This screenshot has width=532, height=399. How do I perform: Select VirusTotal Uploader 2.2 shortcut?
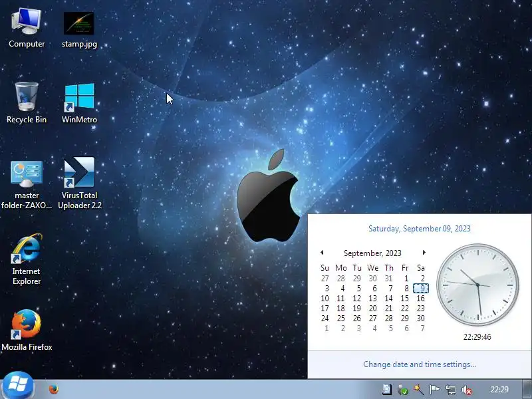pos(79,184)
